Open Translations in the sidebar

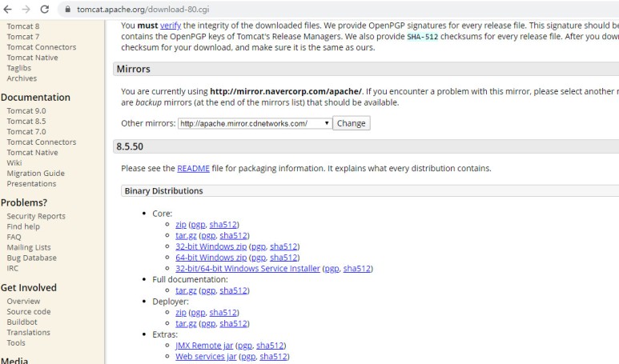coord(28,333)
